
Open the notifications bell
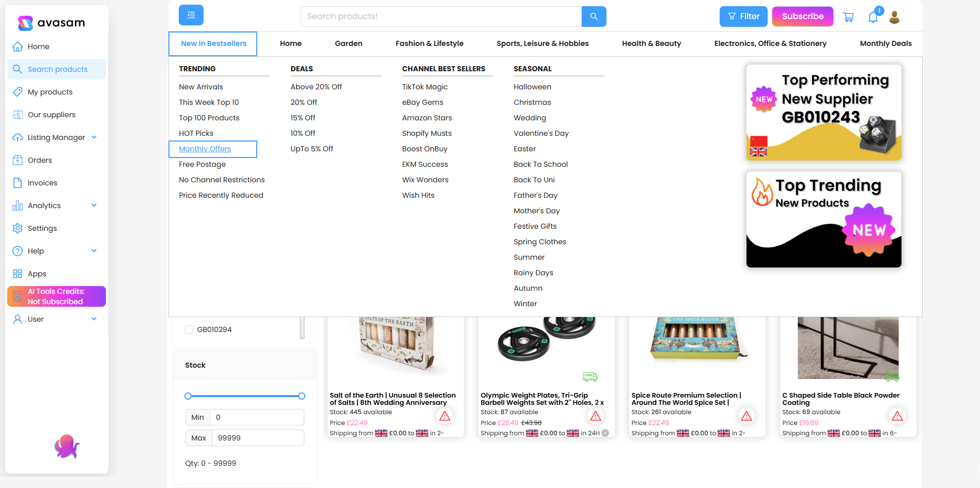[x=873, y=17]
